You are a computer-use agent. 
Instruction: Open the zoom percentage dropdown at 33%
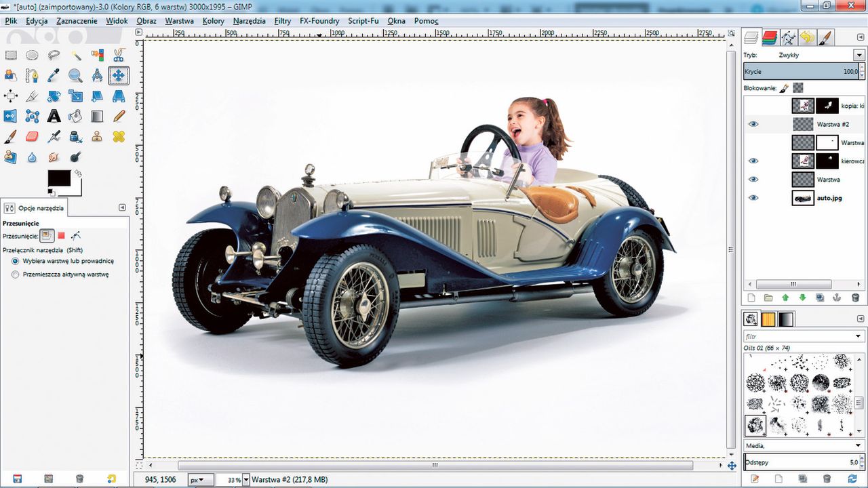click(x=245, y=479)
